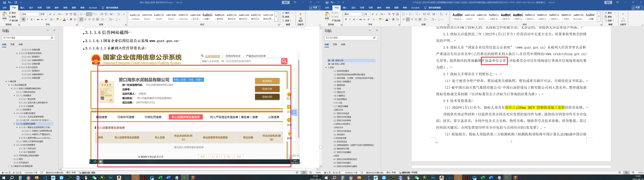644x180 pixels.
Task: Apply subscript in left Word window
Action: 42,19
